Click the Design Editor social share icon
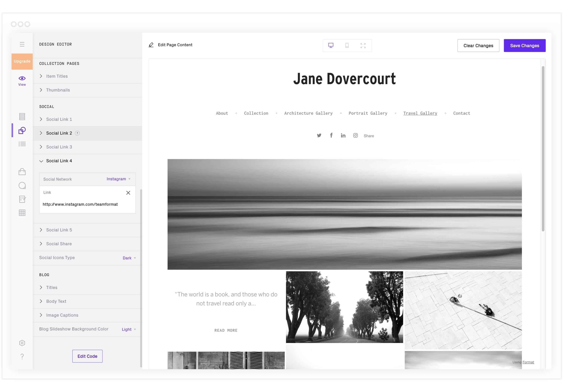The image size is (563, 392). click(41, 243)
